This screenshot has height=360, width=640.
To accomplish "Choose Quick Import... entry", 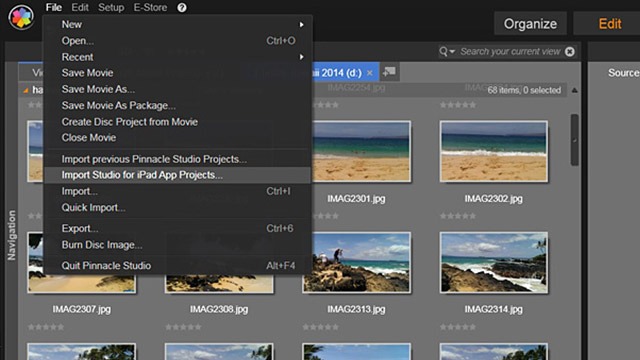I will (178, 208).
